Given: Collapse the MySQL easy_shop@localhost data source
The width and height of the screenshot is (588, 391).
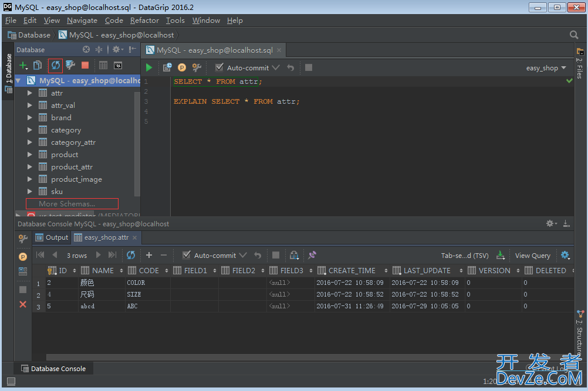Looking at the screenshot, I should 18,80.
